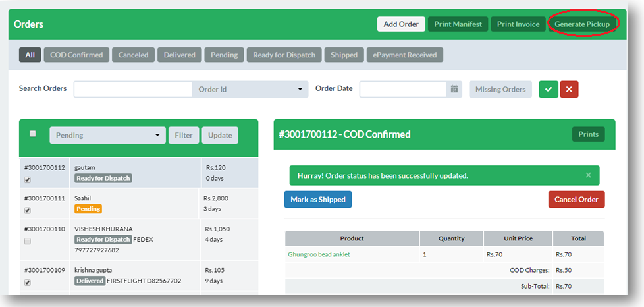Switch to Pending tab
The image size is (644, 307).
coord(225,55)
